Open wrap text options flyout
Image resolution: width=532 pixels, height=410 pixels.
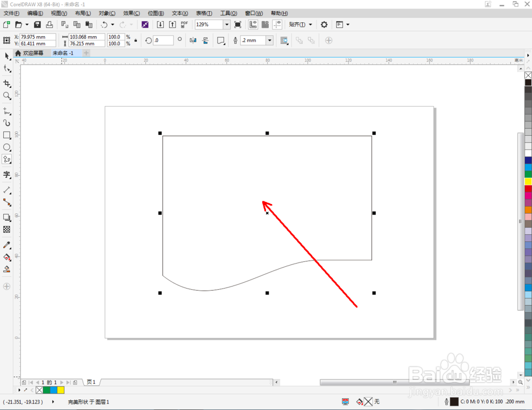284,40
